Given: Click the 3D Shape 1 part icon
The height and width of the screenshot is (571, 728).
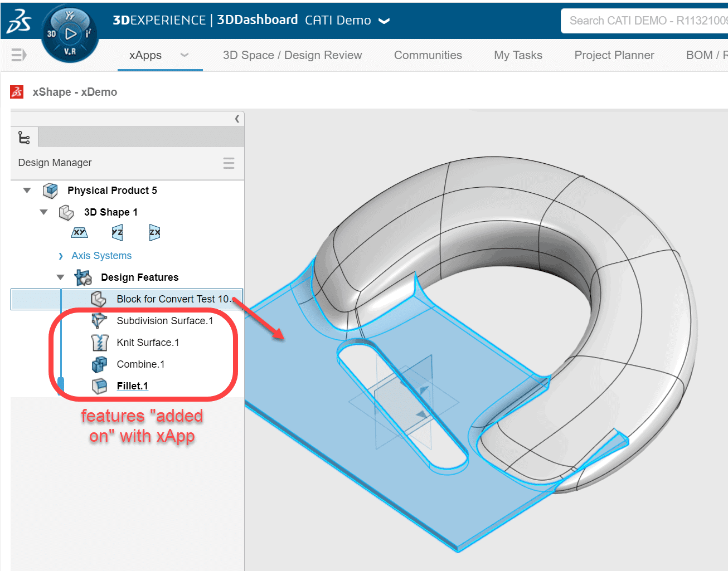Looking at the screenshot, I should point(66,212).
